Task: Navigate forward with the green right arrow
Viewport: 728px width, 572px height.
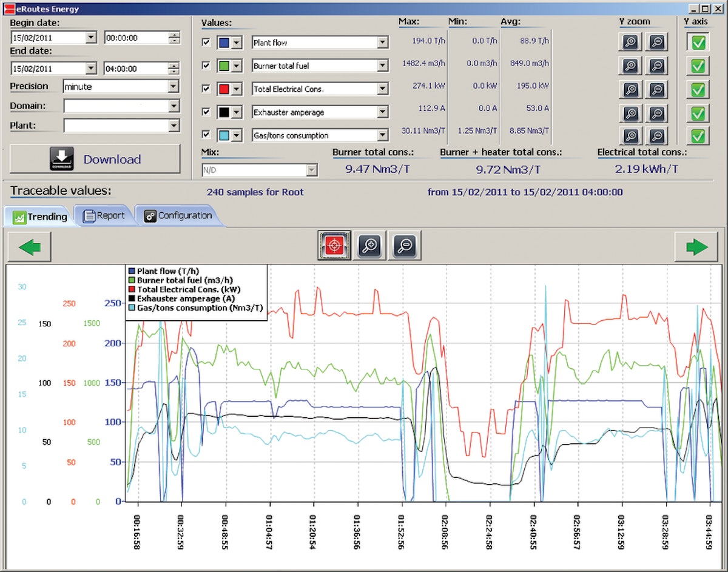Action: 696,246
